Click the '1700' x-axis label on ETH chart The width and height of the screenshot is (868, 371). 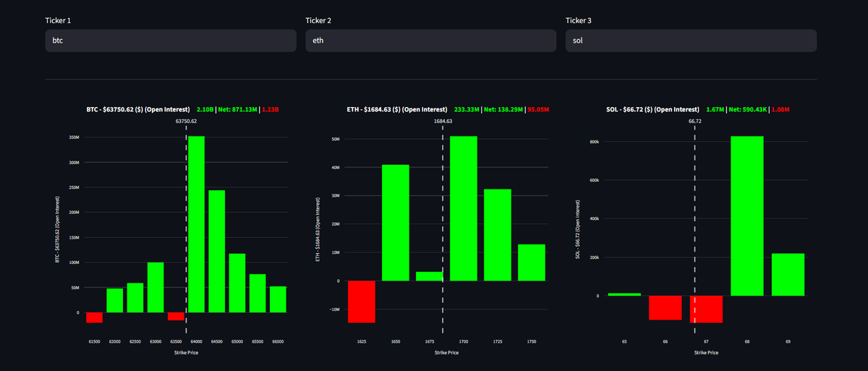tap(464, 341)
